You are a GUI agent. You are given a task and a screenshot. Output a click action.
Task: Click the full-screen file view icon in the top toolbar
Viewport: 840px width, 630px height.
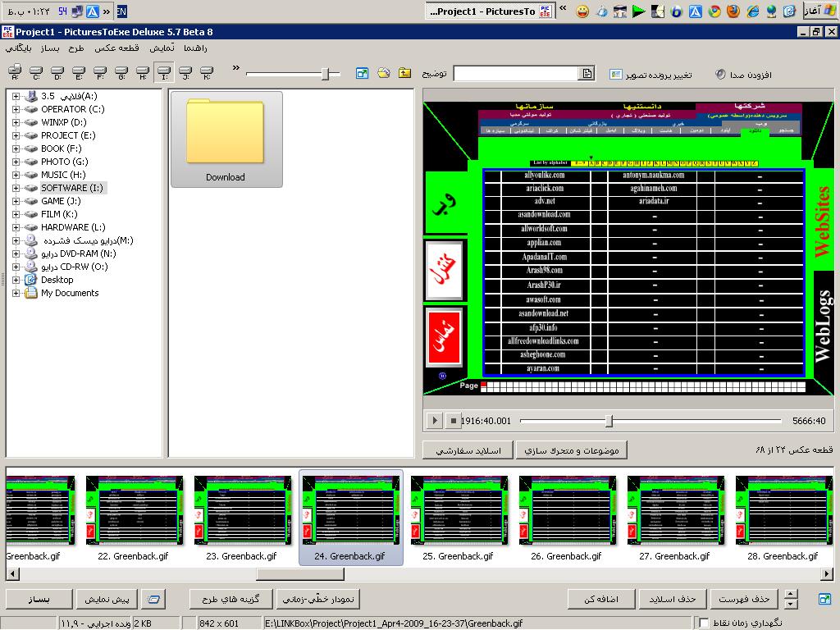click(x=363, y=73)
